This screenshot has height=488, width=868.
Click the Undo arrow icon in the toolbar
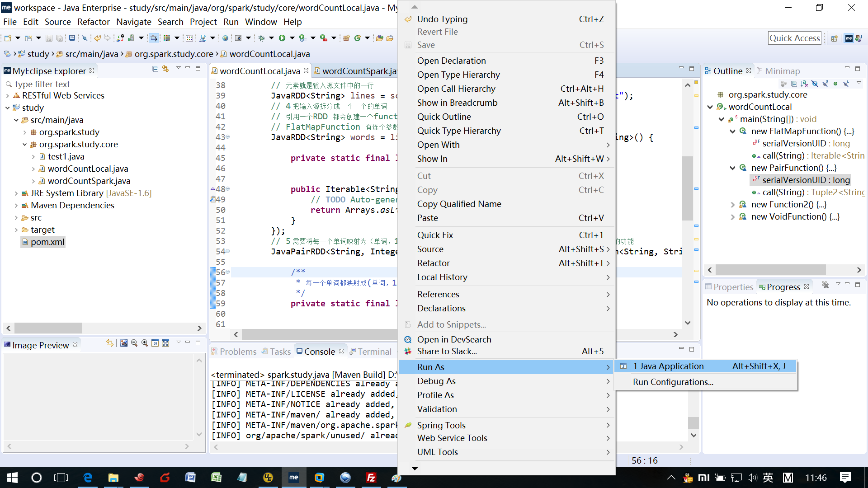click(x=97, y=38)
